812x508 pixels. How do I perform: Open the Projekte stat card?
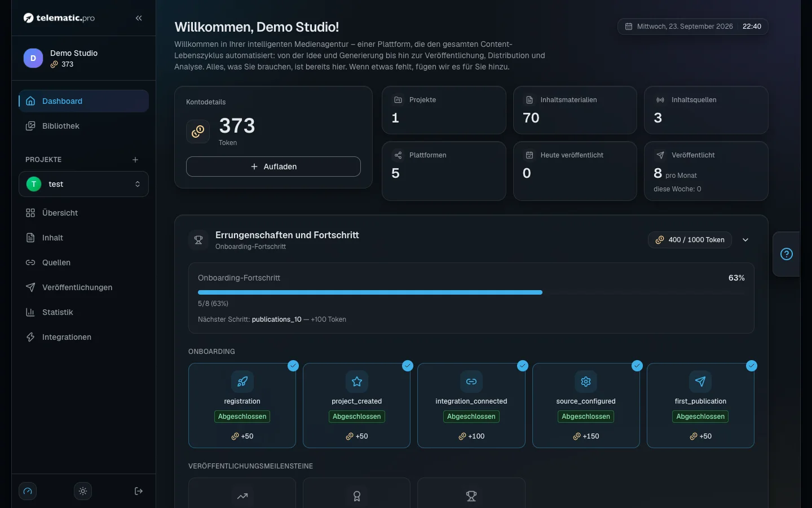pos(444,110)
